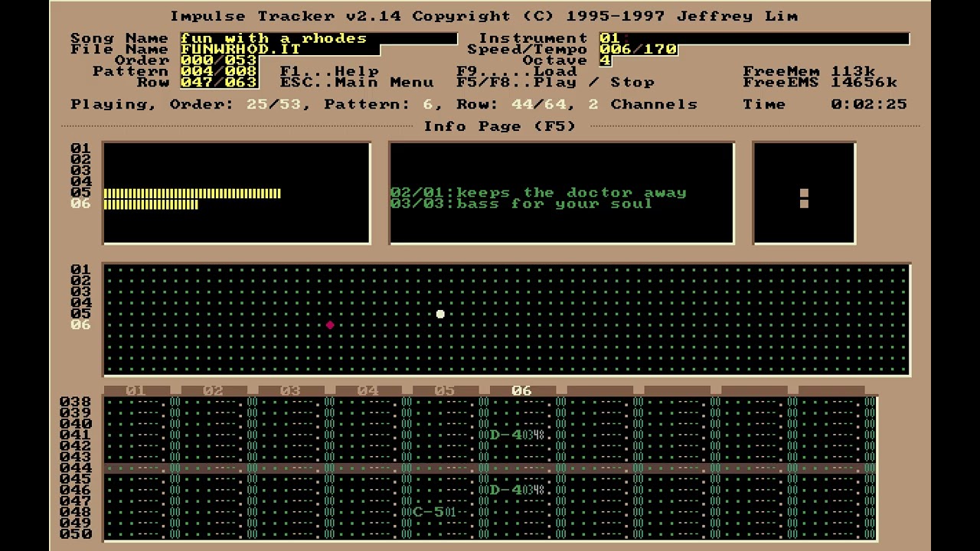Screen dimensions: 980x551
Task: Click channel label 05 beside the dot display
Action: click(x=80, y=314)
